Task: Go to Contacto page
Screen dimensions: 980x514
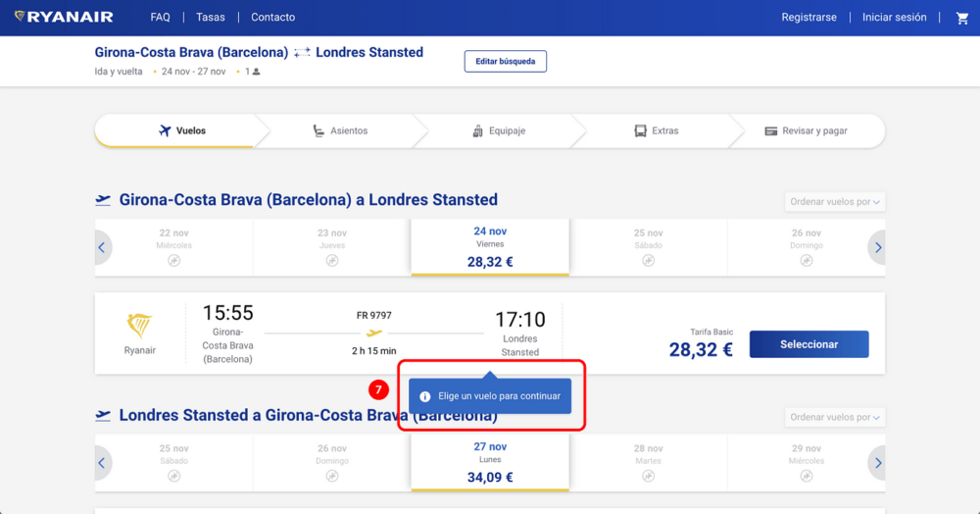Action: point(273,18)
